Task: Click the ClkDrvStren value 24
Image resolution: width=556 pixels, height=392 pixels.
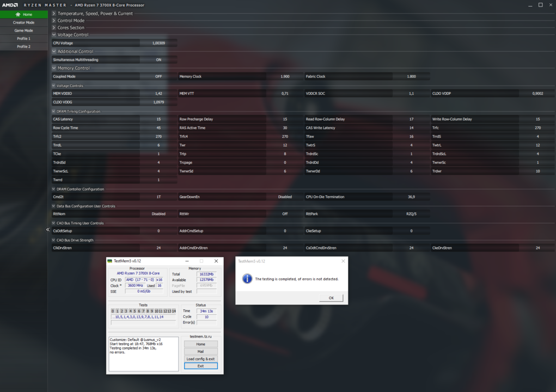Action: 158,248
